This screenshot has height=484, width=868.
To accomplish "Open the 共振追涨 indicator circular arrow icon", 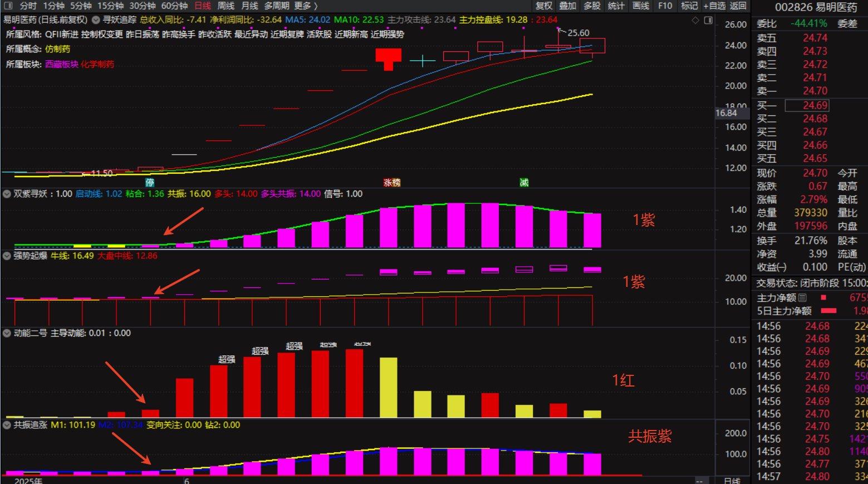I will tap(7, 425).
